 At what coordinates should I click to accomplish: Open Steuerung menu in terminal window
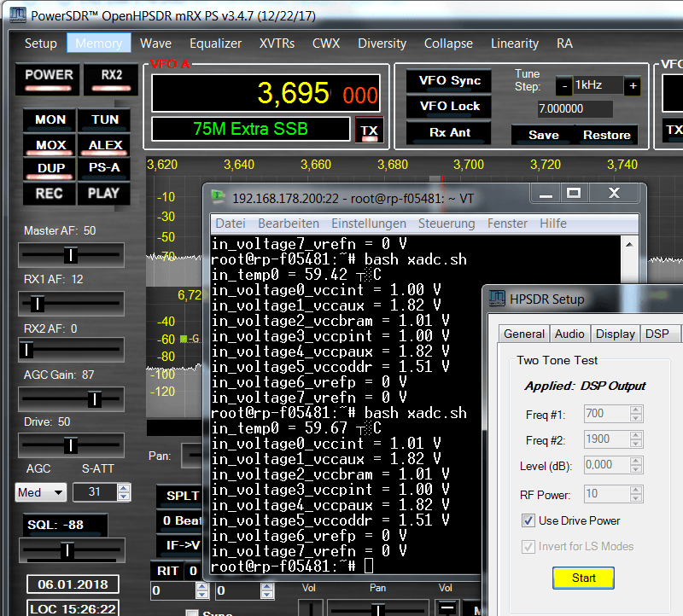447,224
